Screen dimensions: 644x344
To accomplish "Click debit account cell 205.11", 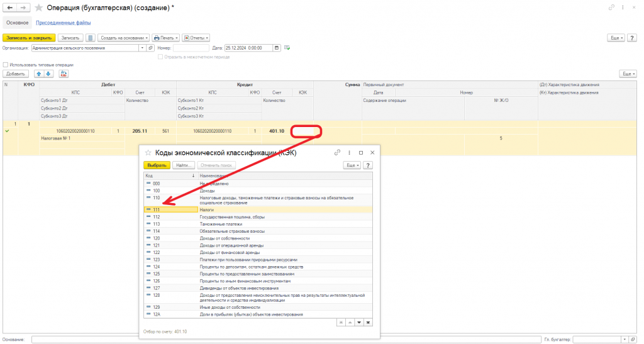I will (x=140, y=131).
